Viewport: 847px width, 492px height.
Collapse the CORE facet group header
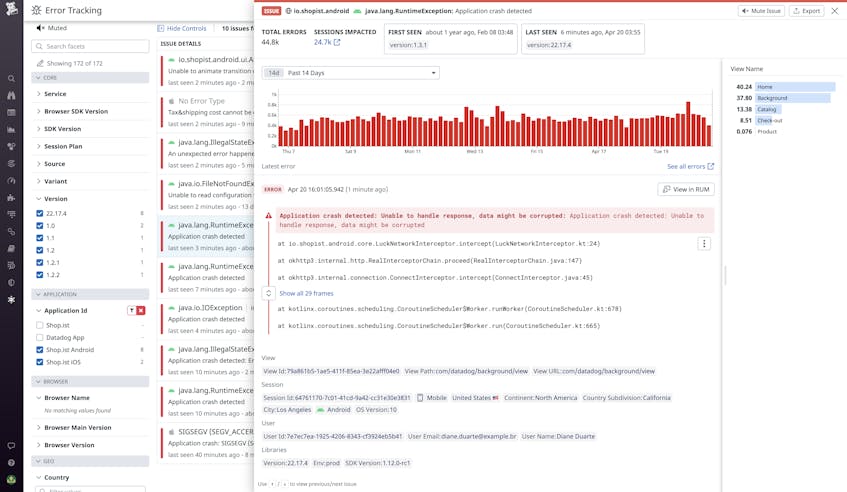90,78
